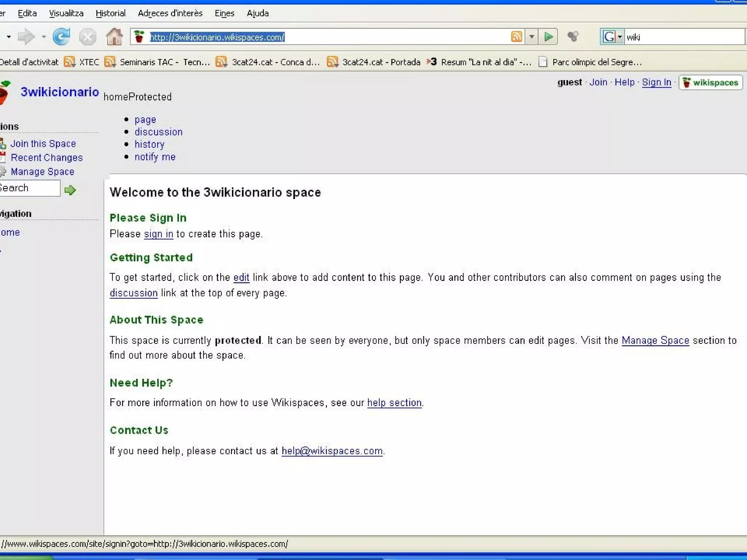Expand the forward button history arrow
This screenshot has height=560, width=747.
tap(44, 37)
